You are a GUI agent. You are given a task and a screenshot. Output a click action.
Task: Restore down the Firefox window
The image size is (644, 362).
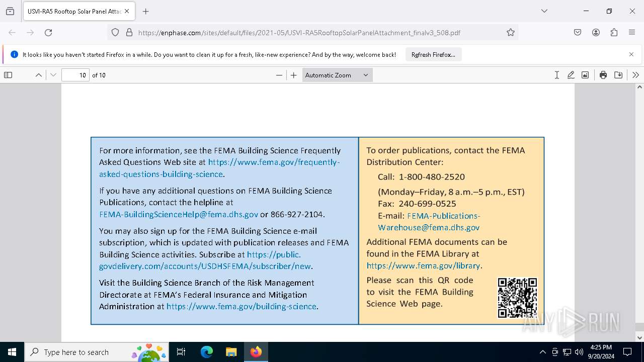(609, 11)
